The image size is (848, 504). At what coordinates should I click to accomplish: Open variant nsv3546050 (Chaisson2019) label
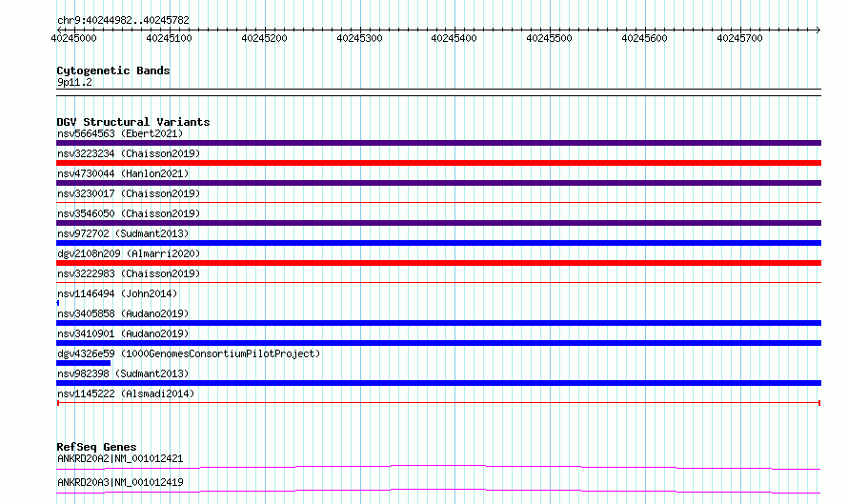click(x=129, y=213)
